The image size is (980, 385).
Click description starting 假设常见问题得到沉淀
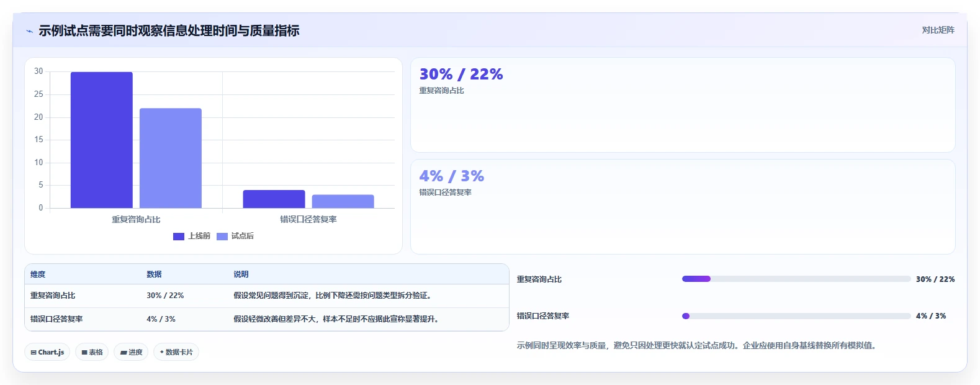[332, 296]
